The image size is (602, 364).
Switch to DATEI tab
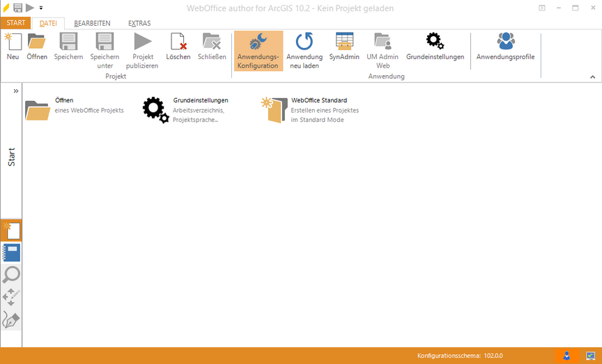coord(48,24)
